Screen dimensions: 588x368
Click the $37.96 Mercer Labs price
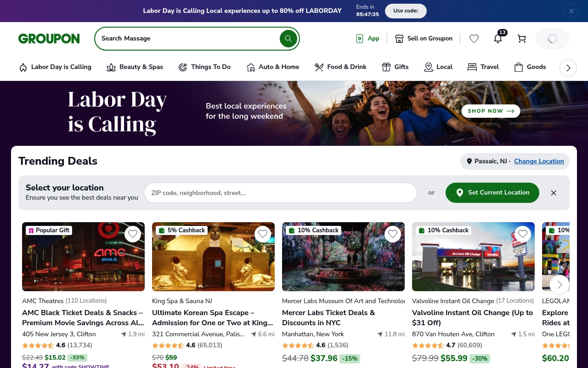click(324, 358)
